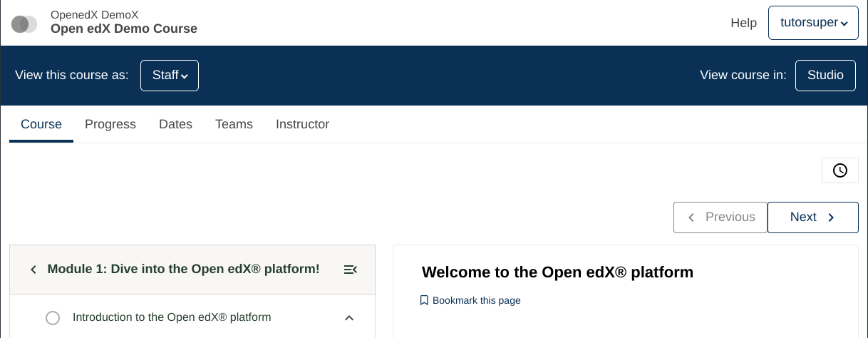
Task: Click the Open edX Demo Course title
Action: 124,29
